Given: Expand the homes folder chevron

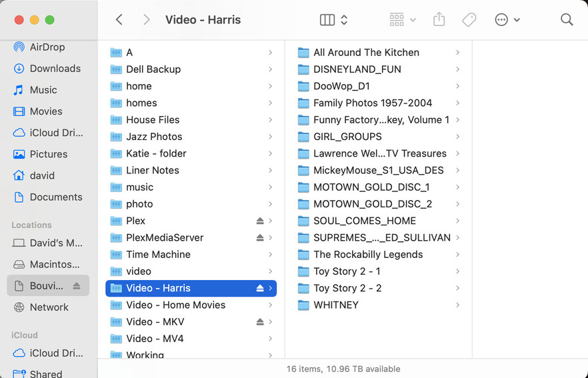Looking at the screenshot, I should tap(271, 103).
